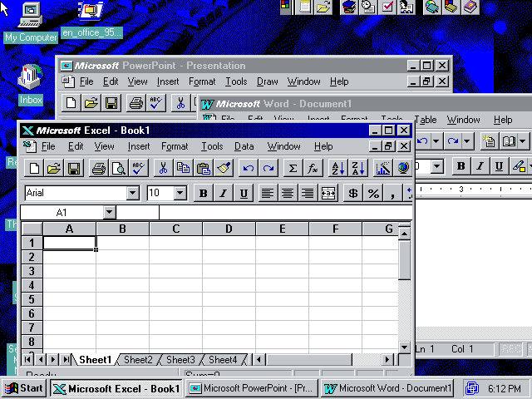
Task: Select Format Painter brush in Excel
Action: pos(224,168)
